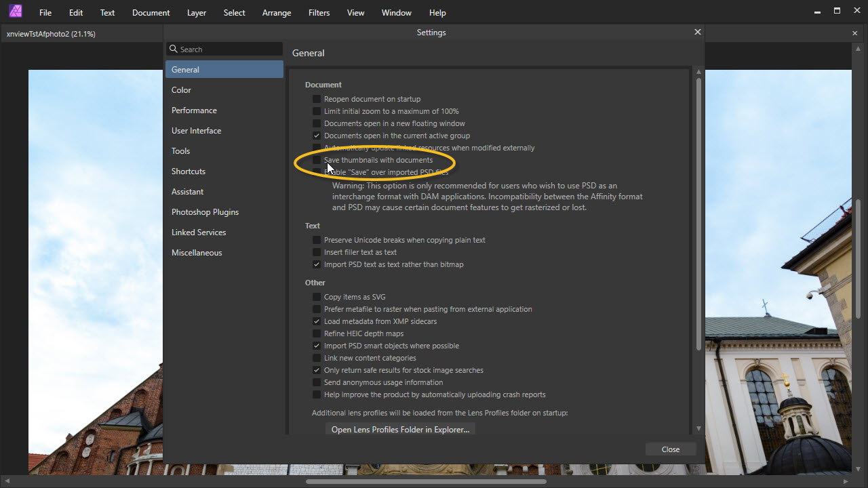This screenshot has width=868, height=488.
Task: Toggle Reopen document on startup checkbox
Action: [x=317, y=99]
